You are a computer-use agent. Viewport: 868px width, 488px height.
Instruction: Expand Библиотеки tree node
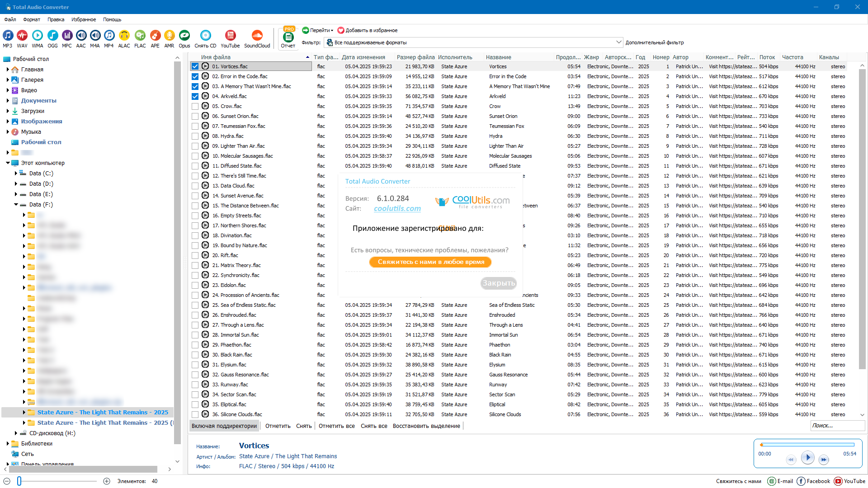pos(8,444)
